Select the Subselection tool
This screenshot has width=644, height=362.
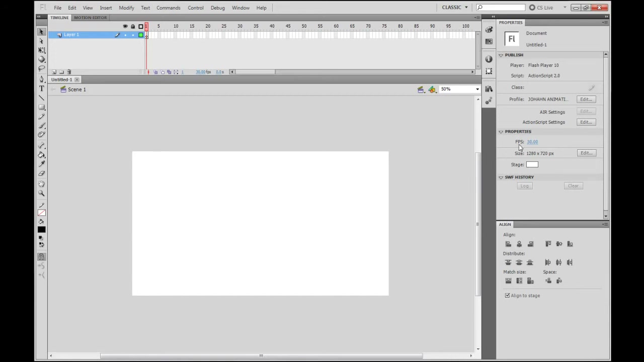42,41
